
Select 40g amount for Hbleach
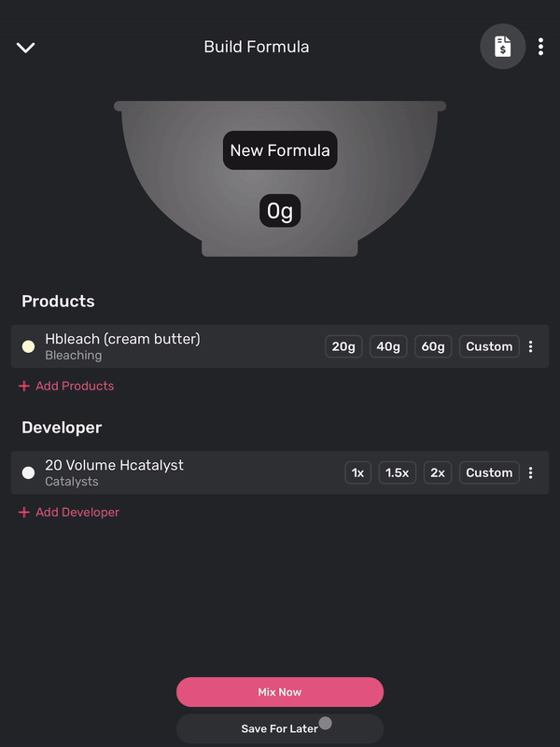388,346
